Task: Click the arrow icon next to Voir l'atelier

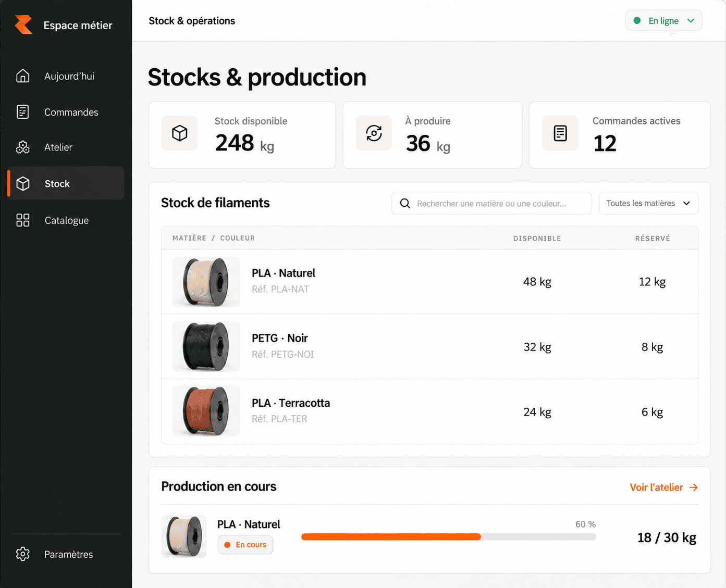Action: [694, 487]
